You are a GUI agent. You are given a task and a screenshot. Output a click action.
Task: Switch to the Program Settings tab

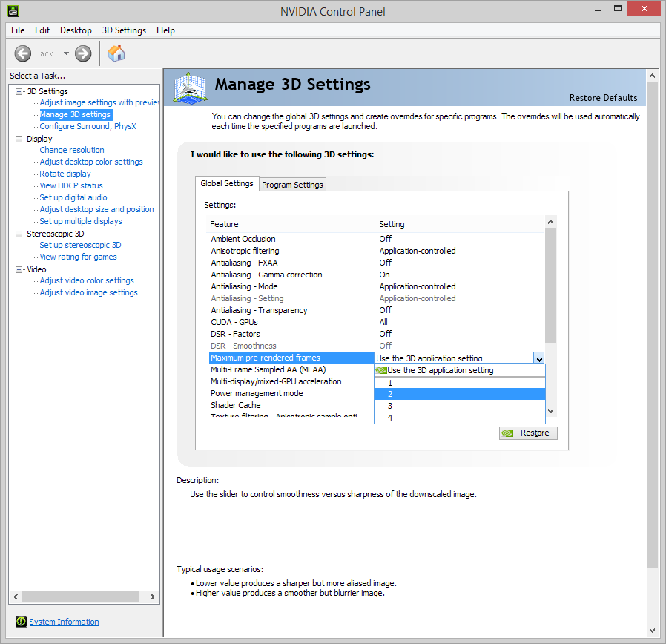click(x=292, y=185)
